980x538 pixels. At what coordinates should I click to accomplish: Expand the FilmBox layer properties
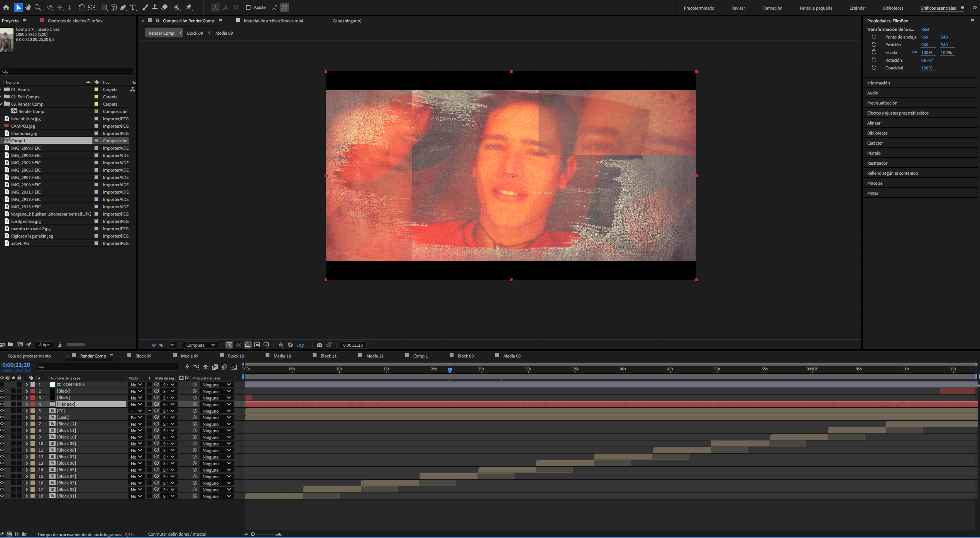pos(27,404)
